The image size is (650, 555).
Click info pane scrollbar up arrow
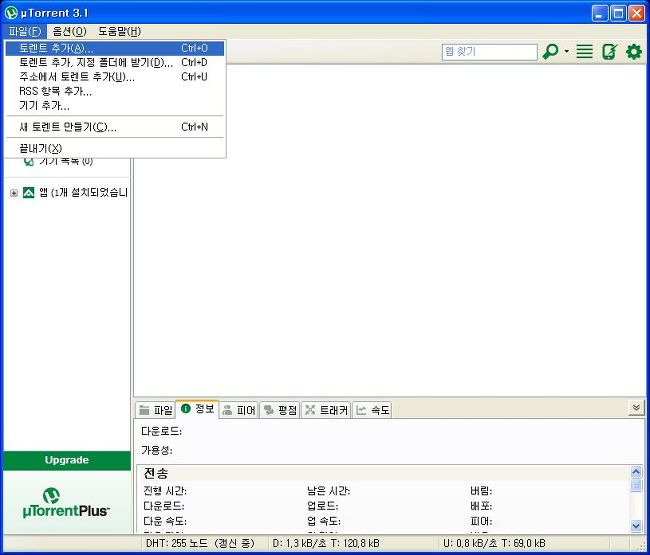(636, 472)
